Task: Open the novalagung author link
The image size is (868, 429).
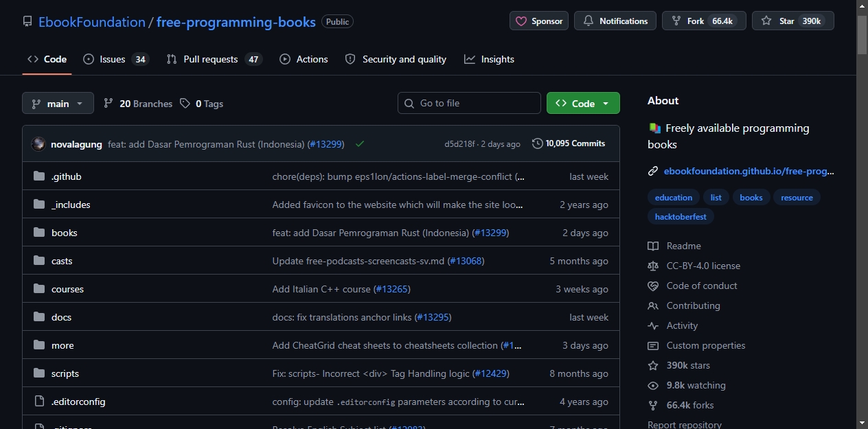Action: click(x=76, y=144)
